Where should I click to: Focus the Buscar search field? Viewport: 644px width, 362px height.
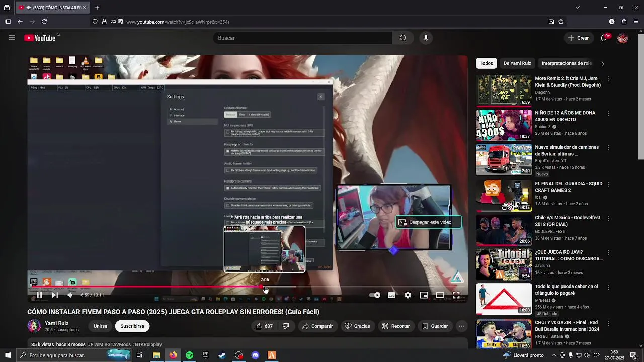click(x=303, y=38)
